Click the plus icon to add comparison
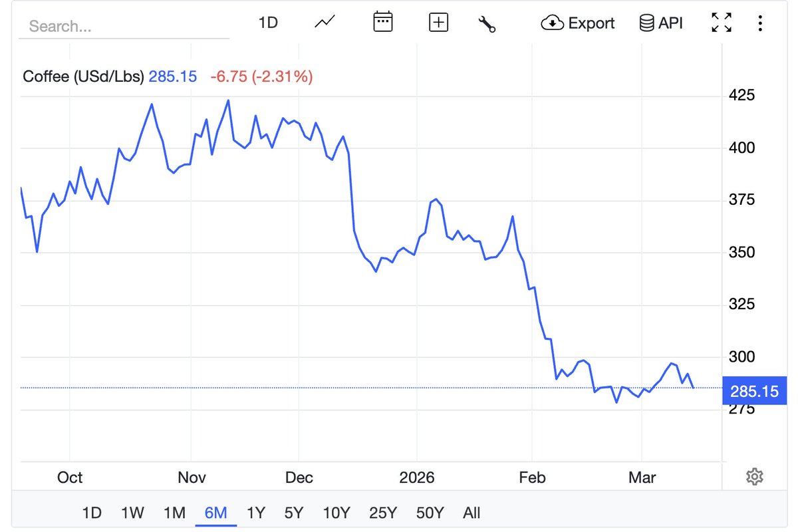The width and height of the screenshot is (798, 532). (x=439, y=23)
